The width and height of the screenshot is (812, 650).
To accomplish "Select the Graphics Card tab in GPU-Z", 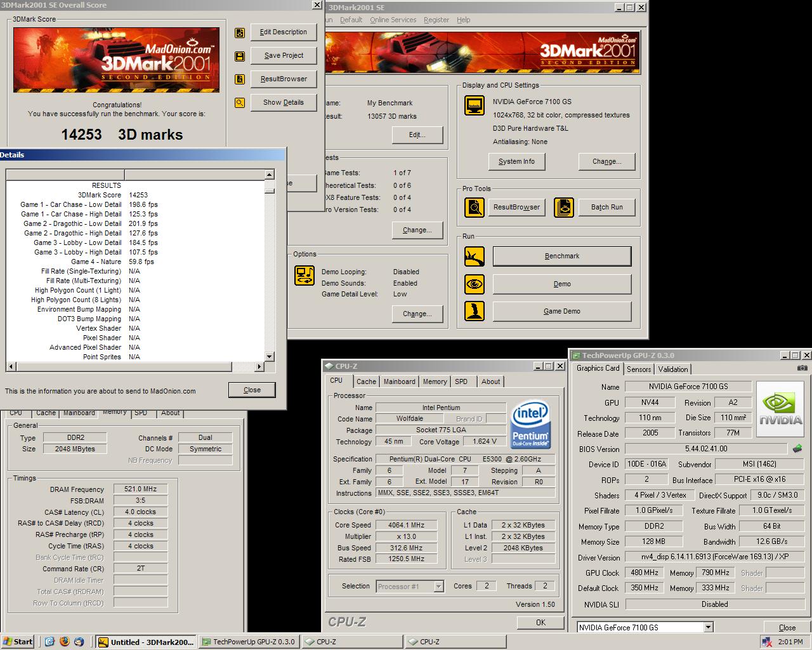I will coord(598,368).
